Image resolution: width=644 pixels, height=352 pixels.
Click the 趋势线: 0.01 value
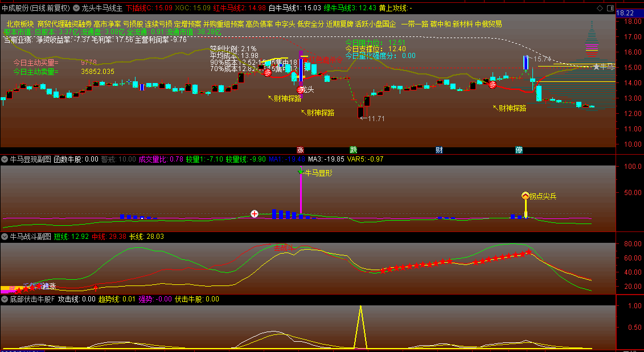click(x=117, y=300)
